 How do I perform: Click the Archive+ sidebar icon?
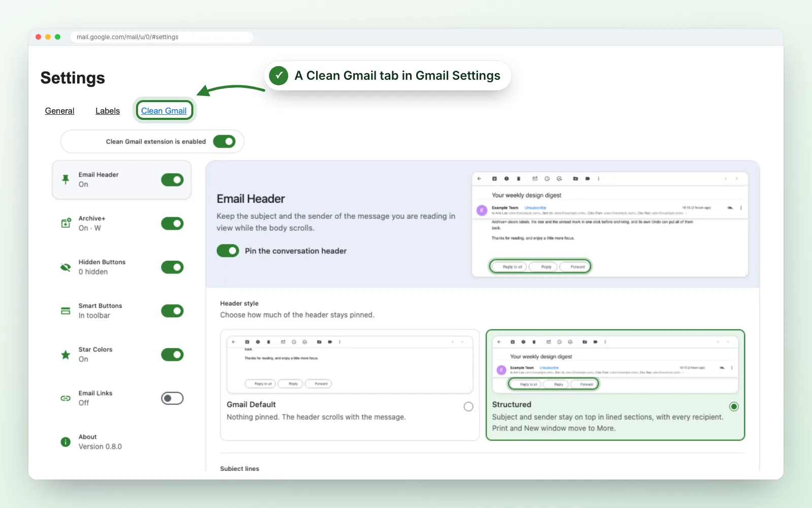pyautogui.click(x=66, y=223)
